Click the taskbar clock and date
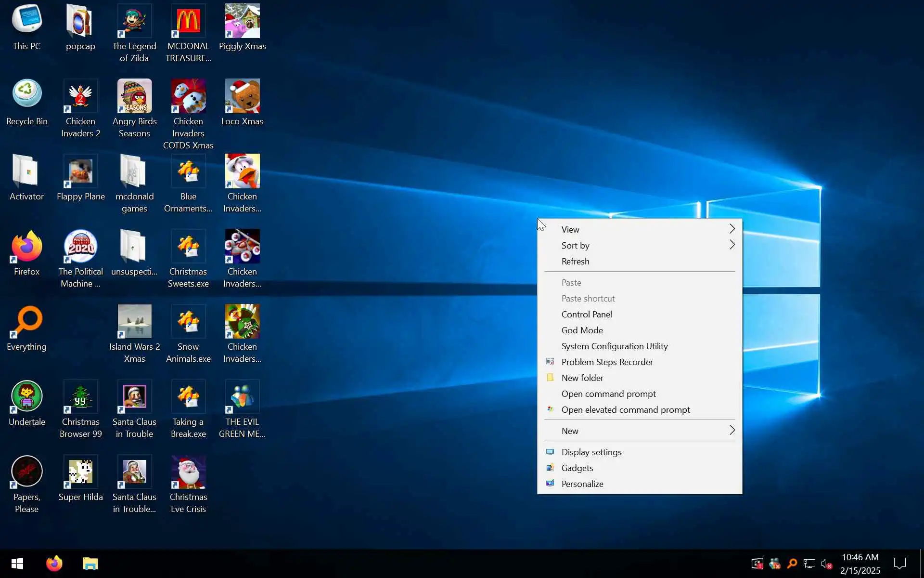Image resolution: width=924 pixels, height=578 pixels. pos(860,564)
